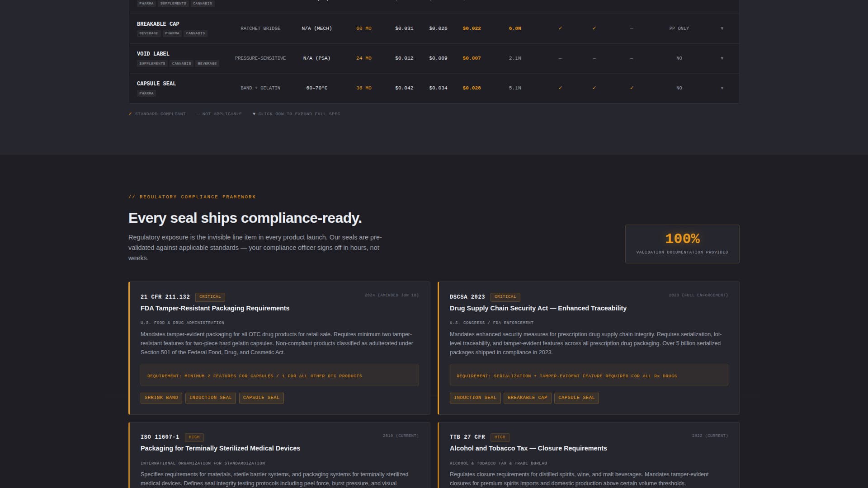The image size is (868, 488).
Task: Click the Standard Compliant legend checkmark
Action: click(130, 114)
